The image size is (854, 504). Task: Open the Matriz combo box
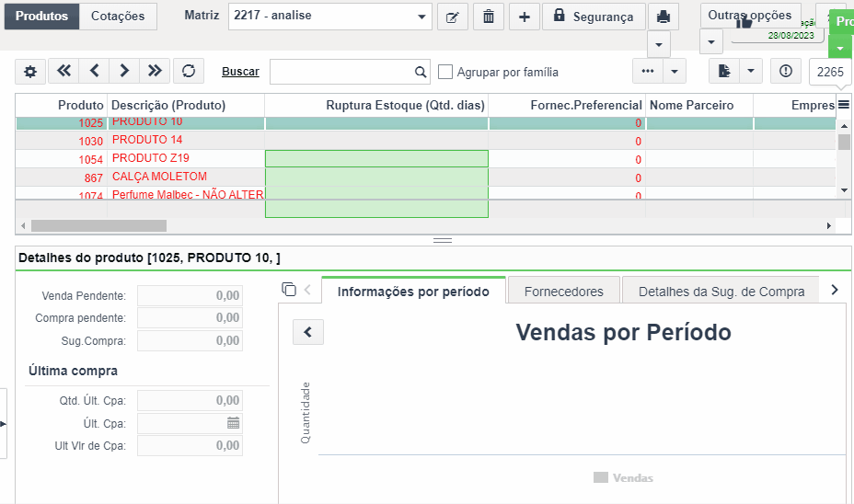tap(330, 17)
